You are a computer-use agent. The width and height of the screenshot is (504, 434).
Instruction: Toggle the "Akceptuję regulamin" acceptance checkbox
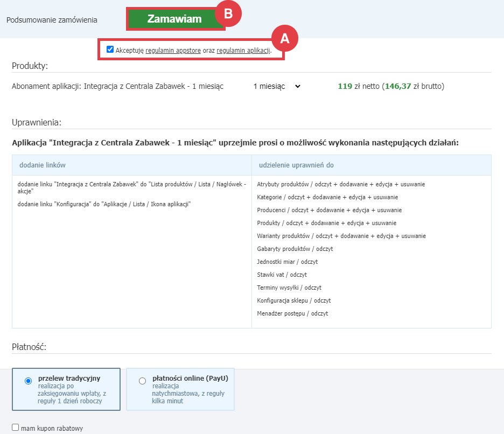110,49
